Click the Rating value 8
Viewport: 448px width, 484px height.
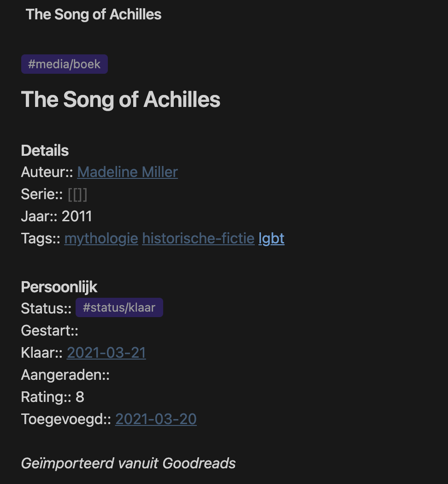coord(80,397)
